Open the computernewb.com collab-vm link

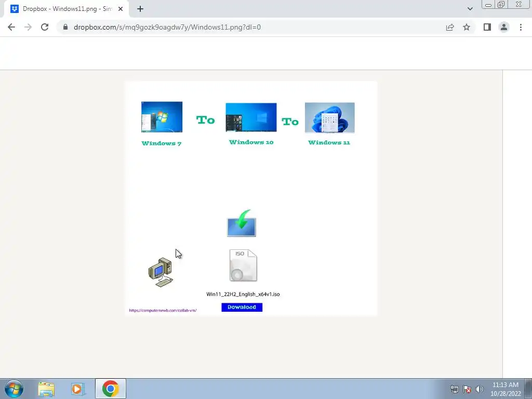[163, 310]
